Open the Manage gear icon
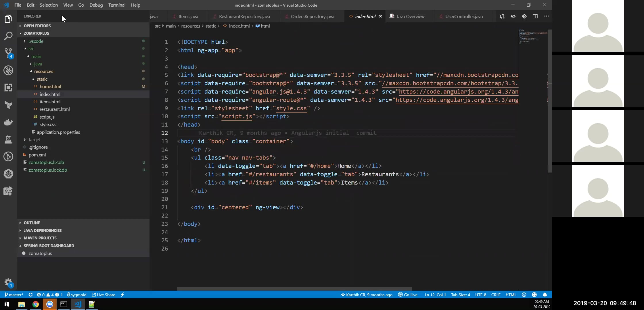Screen dimensions: 644x310 (8, 283)
